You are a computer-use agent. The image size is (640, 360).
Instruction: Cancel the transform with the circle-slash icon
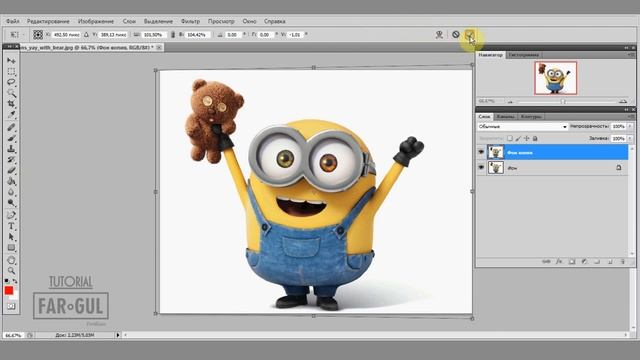pos(456,35)
